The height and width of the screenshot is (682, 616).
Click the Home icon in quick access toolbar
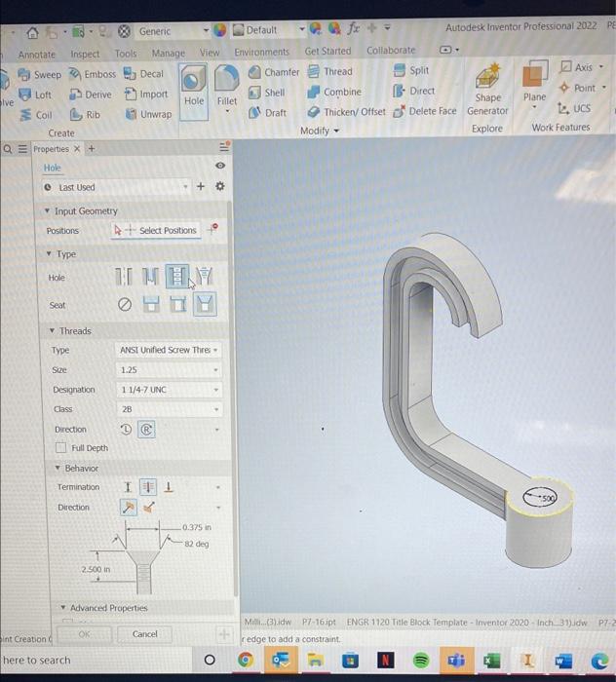(32, 32)
